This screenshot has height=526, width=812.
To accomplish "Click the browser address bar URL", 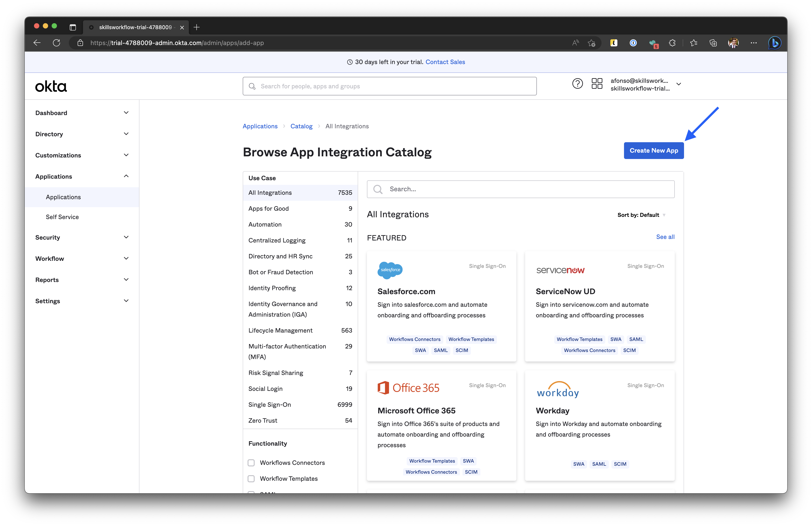I will (x=177, y=43).
